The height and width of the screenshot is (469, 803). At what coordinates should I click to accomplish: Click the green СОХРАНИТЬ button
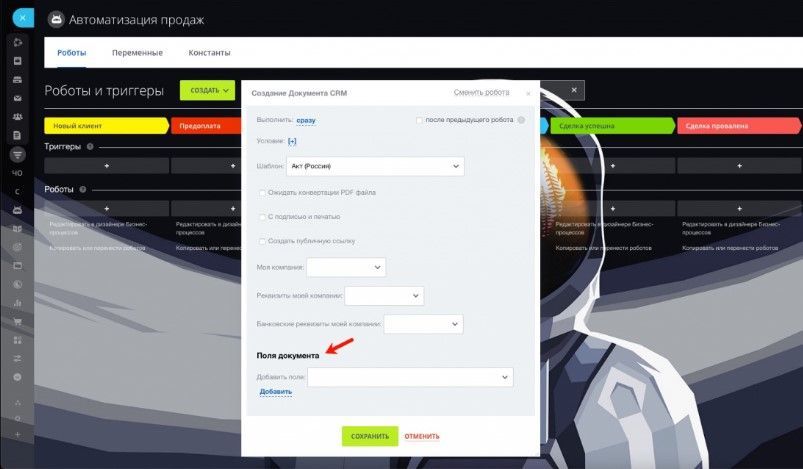[370, 436]
